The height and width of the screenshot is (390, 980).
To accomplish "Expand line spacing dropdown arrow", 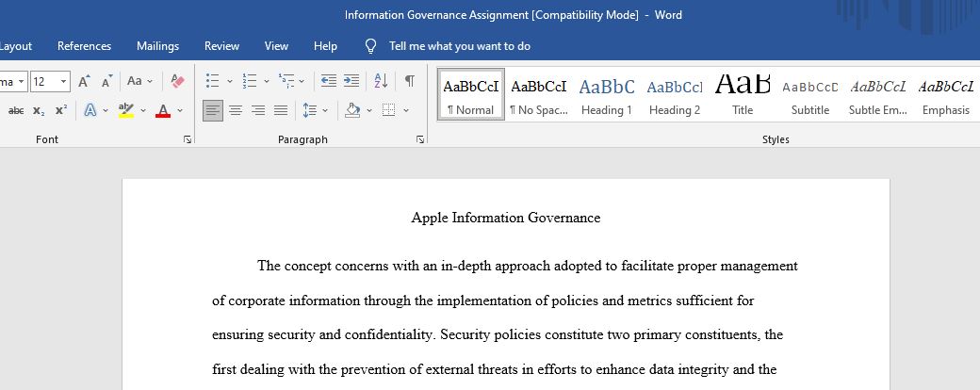I will click(x=325, y=110).
